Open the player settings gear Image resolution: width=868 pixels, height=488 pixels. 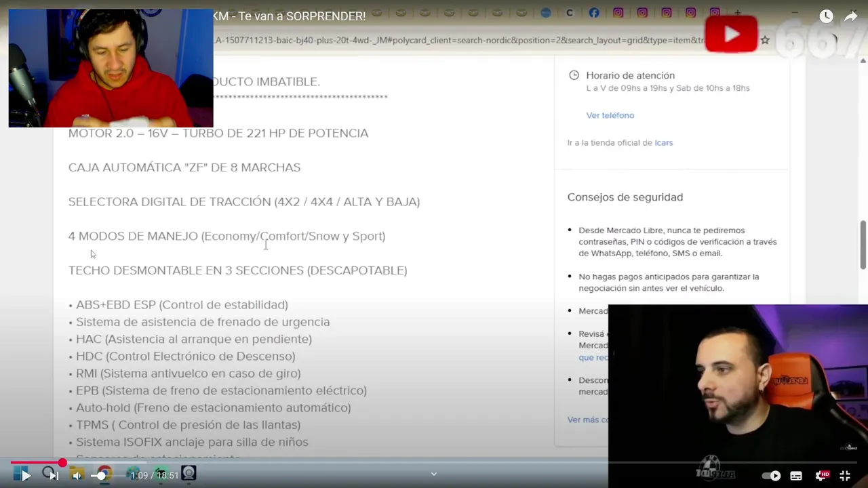click(x=821, y=476)
